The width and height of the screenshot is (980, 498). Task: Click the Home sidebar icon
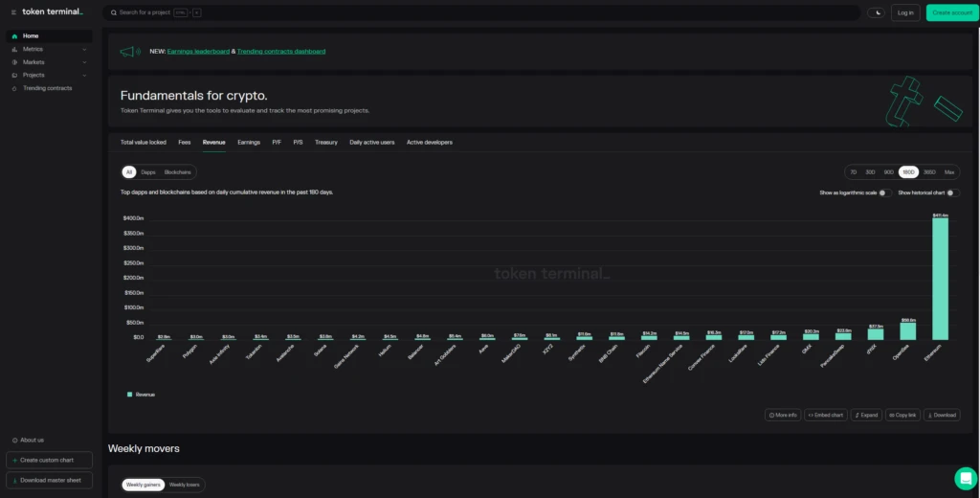(14, 36)
